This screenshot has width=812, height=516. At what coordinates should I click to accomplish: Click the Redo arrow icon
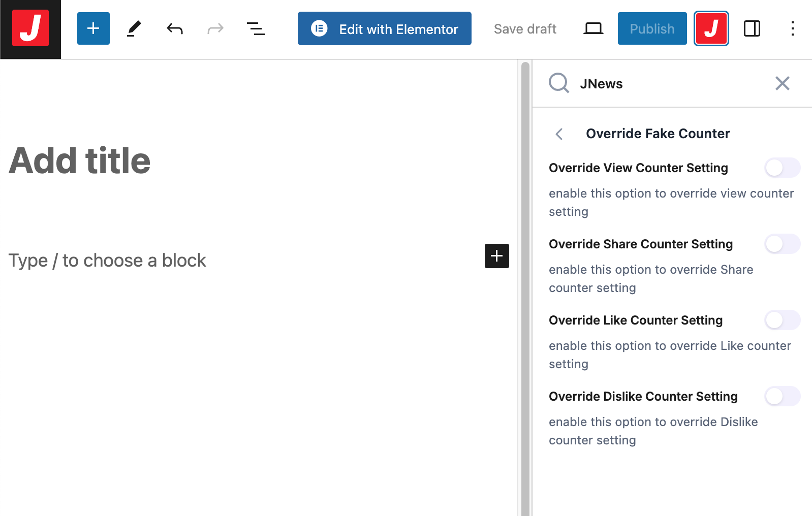215,28
